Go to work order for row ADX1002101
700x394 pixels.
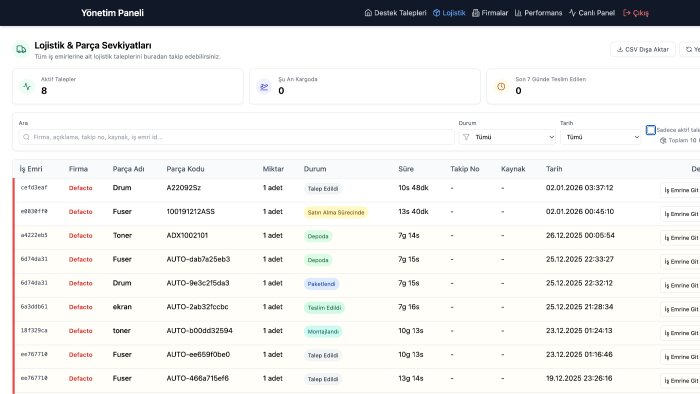click(681, 238)
